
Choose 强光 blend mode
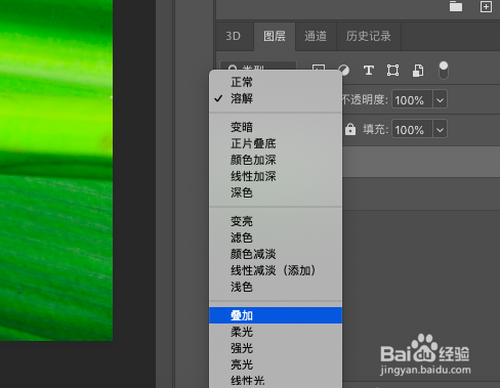pos(275,348)
